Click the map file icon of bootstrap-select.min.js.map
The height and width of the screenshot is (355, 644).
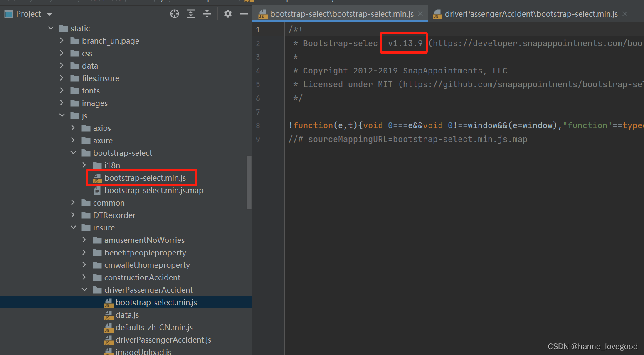pyautogui.click(x=97, y=191)
